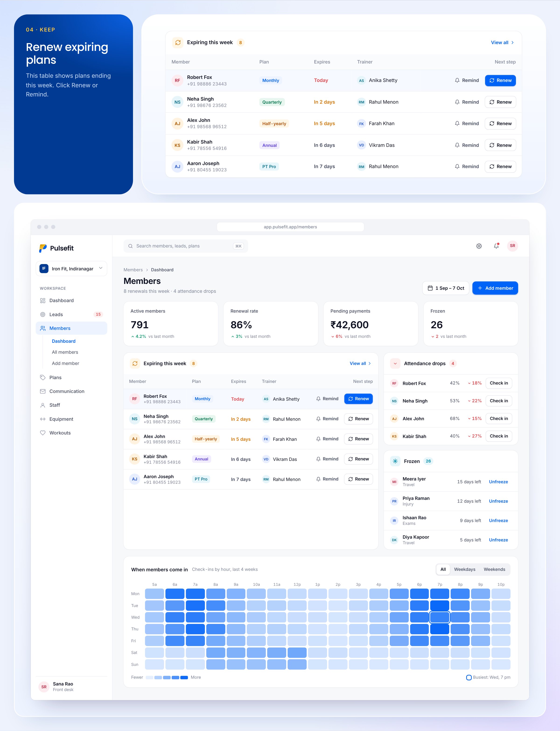Viewport: 560px width, 731px height.
Task: Select the All heatmap filter
Action: tap(443, 569)
